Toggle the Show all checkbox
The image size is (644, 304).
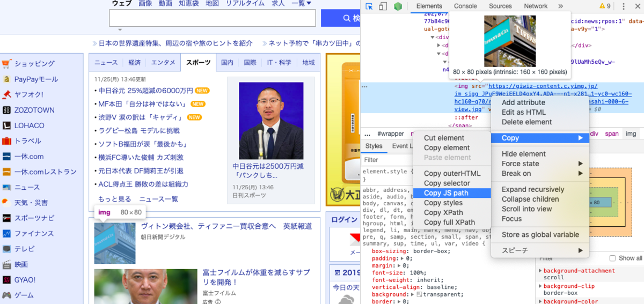click(x=612, y=258)
